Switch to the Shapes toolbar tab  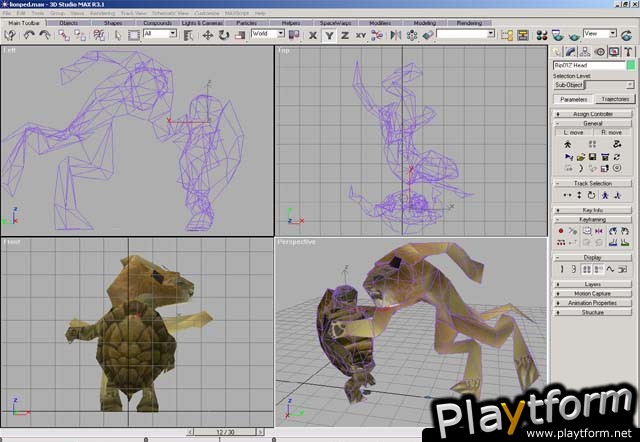pyautogui.click(x=113, y=23)
